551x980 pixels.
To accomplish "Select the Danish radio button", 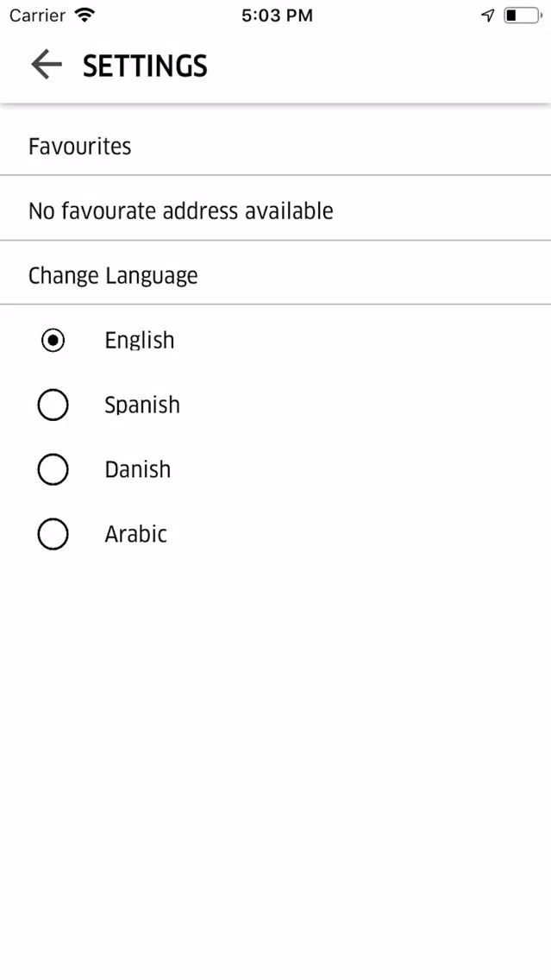I will point(53,469).
